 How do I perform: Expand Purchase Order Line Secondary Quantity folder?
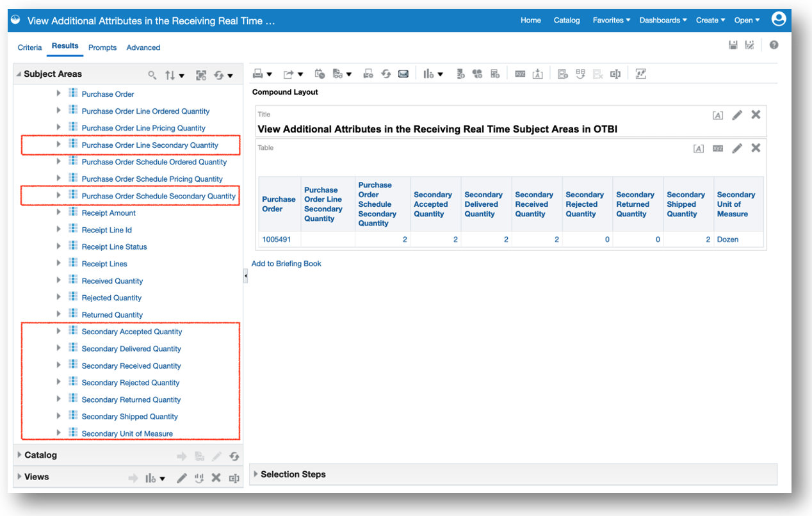point(58,145)
